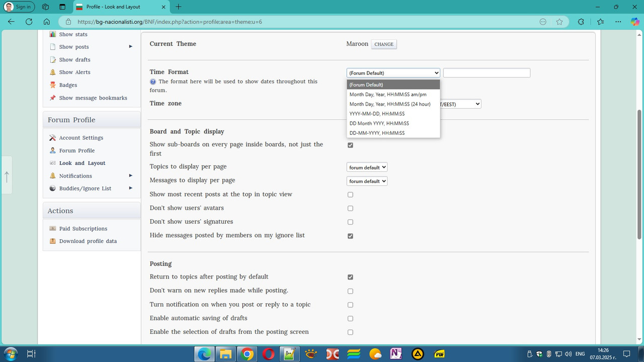Collapse the Time Format dropdown
This screenshot has width=644, height=362.
coord(393,73)
